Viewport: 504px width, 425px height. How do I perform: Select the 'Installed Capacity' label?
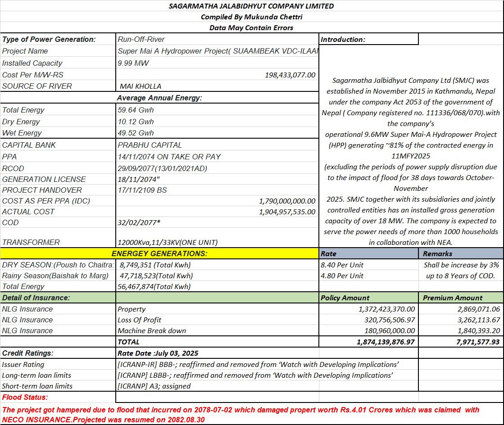32,63
